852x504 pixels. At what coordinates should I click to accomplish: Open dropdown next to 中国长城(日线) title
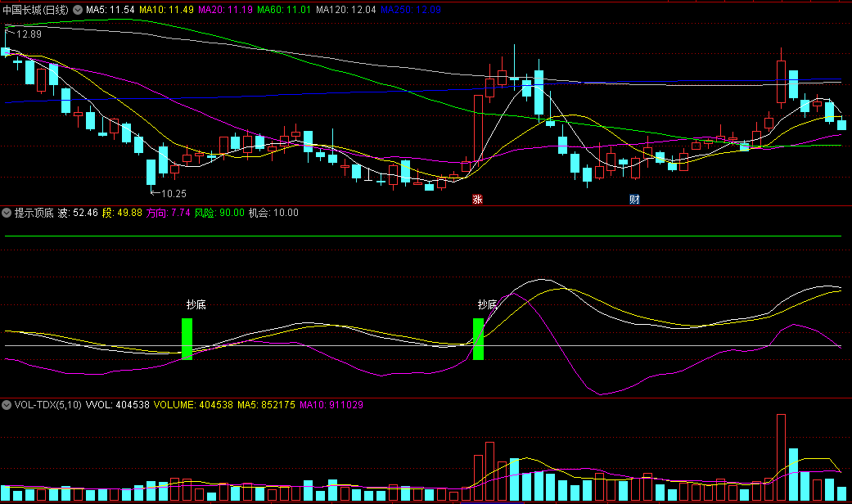(x=78, y=10)
